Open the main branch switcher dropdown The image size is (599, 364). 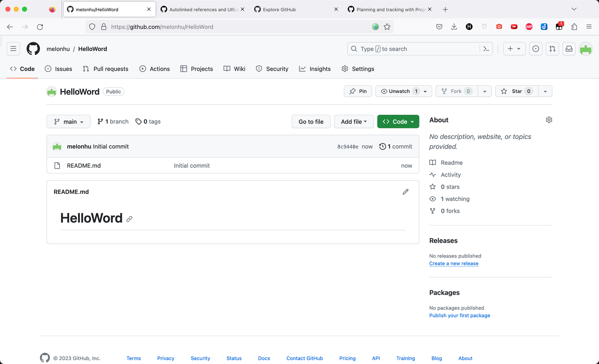point(69,121)
